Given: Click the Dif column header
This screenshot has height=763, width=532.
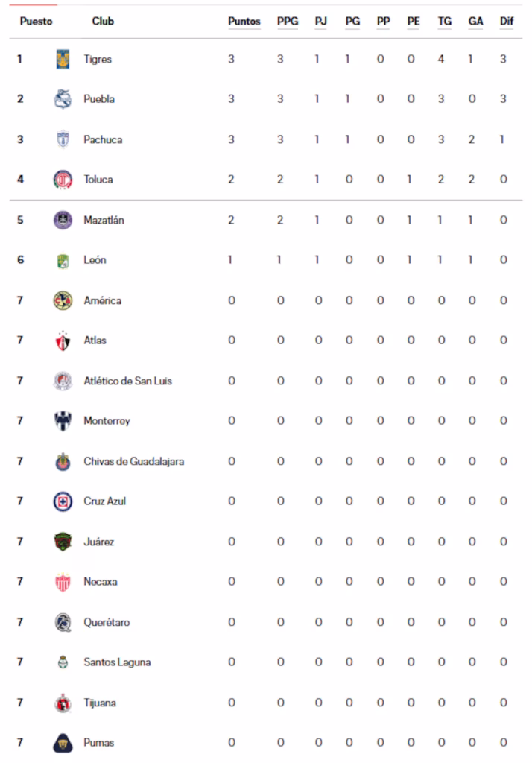Looking at the screenshot, I should 507,22.
